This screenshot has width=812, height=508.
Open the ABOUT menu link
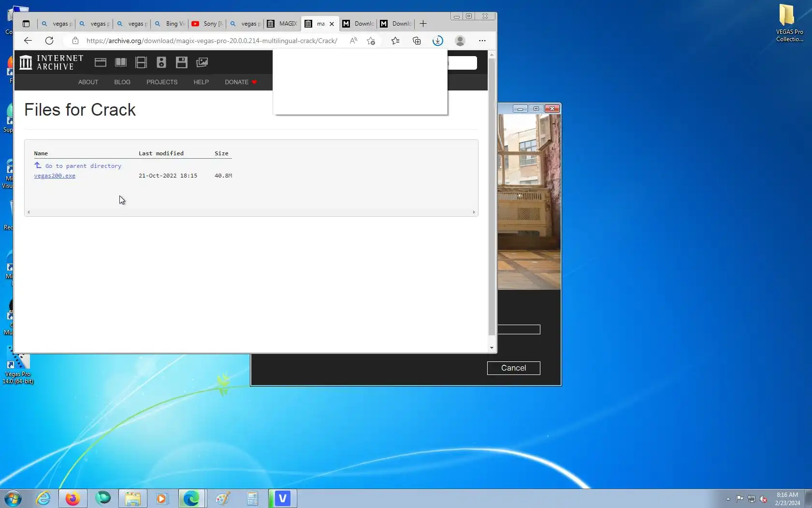pos(88,82)
